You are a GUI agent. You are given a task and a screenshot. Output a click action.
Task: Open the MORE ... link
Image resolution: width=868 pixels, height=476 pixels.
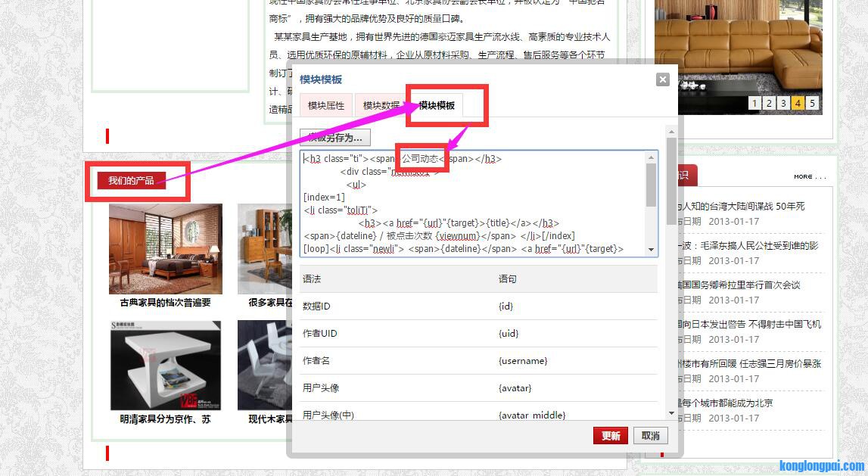click(810, 176)
